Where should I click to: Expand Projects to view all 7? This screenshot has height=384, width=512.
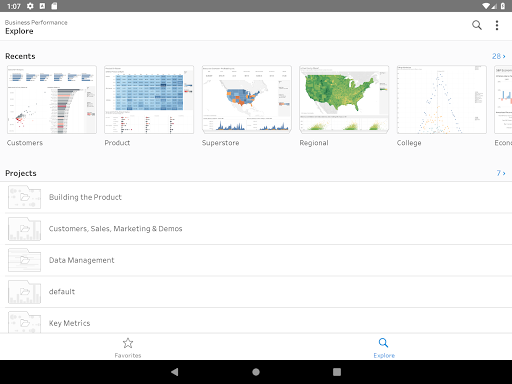[x=501, y=173]
